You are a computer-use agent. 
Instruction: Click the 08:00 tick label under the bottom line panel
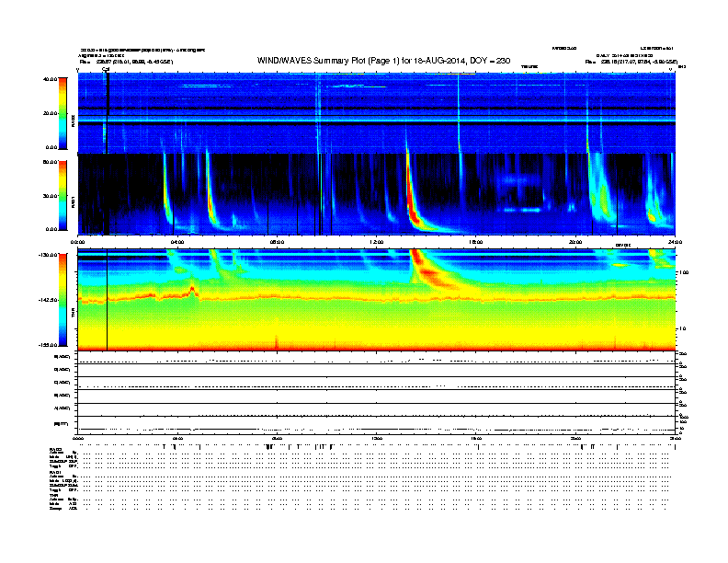tap(277, 439)
